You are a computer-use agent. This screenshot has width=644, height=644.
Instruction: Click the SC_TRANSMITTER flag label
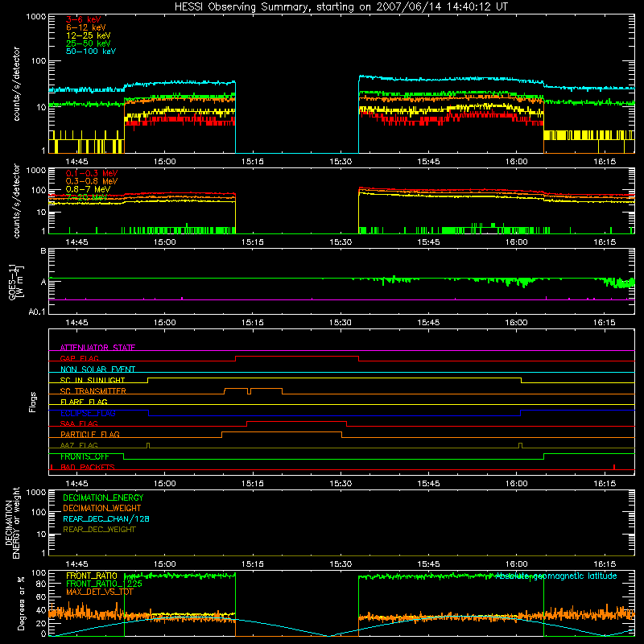pyautogui.click(x=93, y=391)
